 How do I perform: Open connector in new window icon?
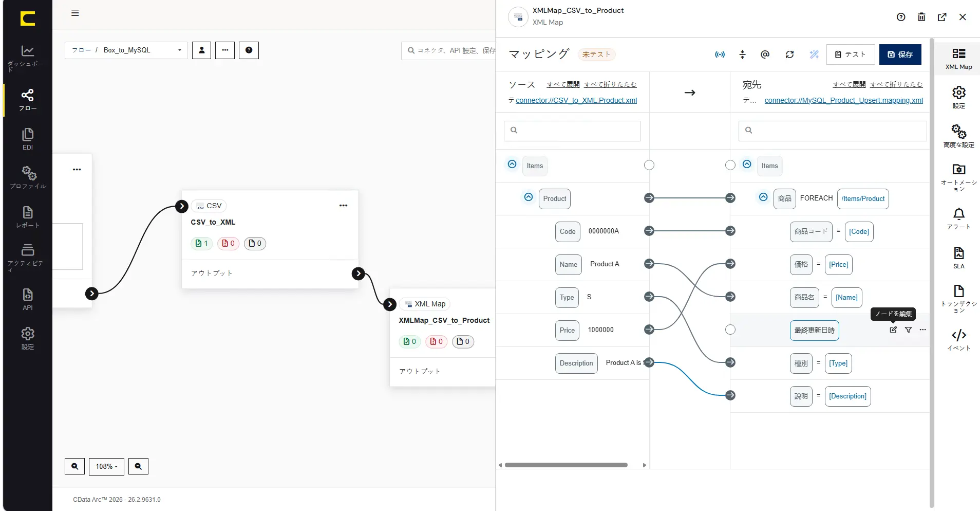[942, 17]
